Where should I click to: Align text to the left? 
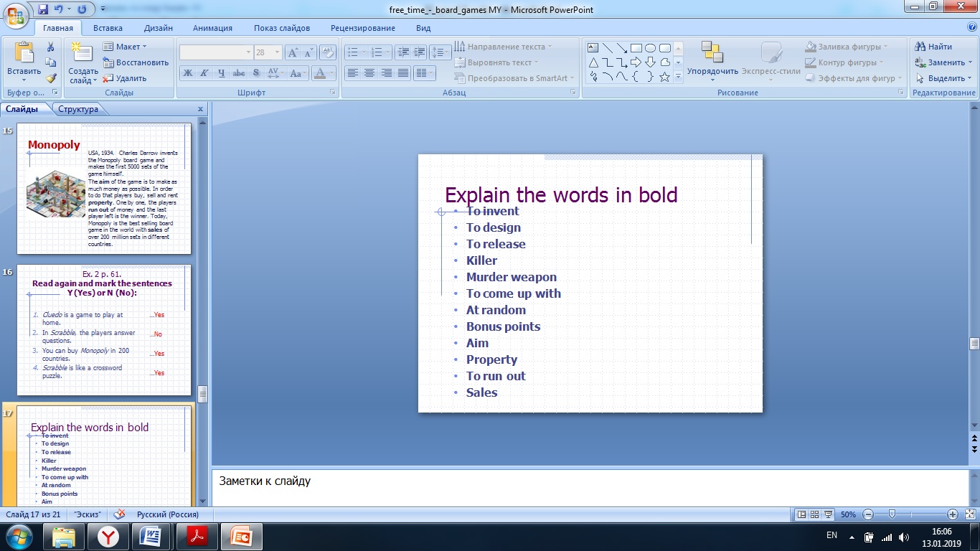tap(352, 73)
